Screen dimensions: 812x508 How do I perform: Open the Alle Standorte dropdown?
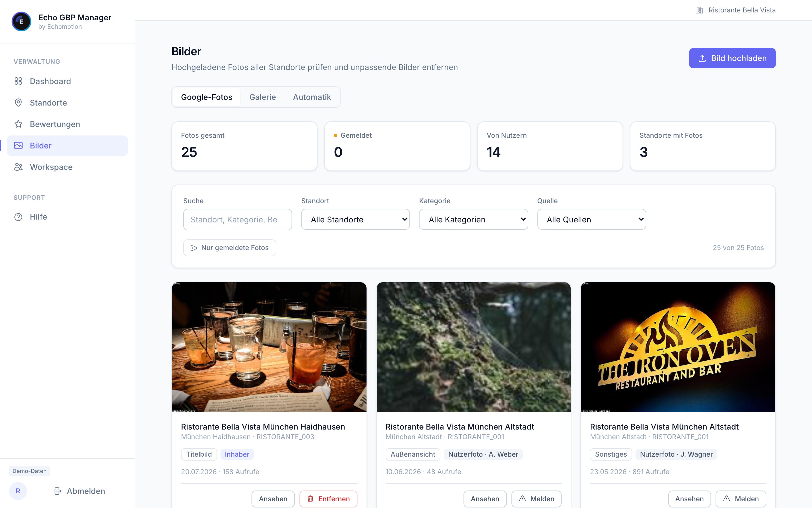coord(355,220)
